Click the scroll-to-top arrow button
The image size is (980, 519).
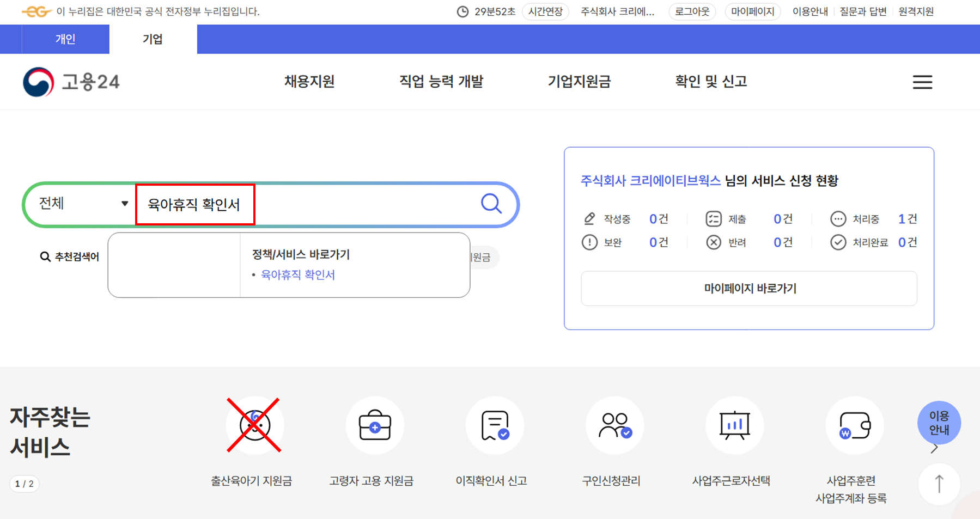[939, 484]
